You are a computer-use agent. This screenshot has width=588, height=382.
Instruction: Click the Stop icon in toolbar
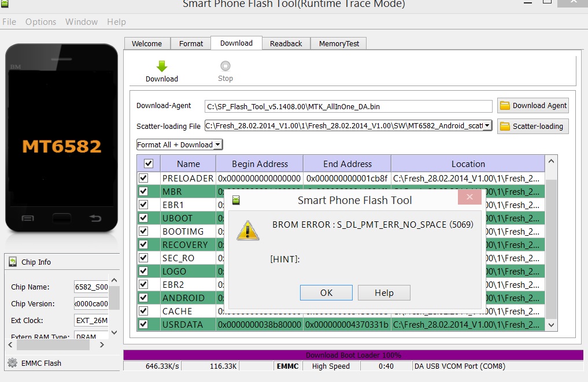pos(225,66)
